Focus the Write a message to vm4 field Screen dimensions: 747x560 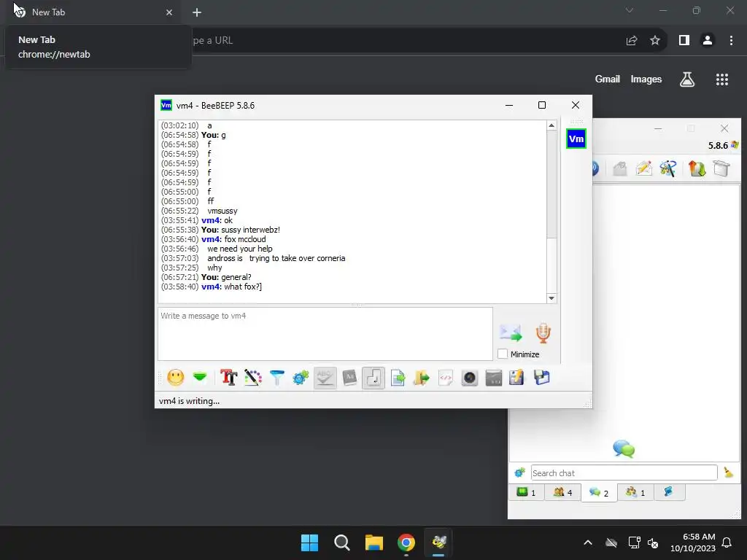tap(325, 333)
